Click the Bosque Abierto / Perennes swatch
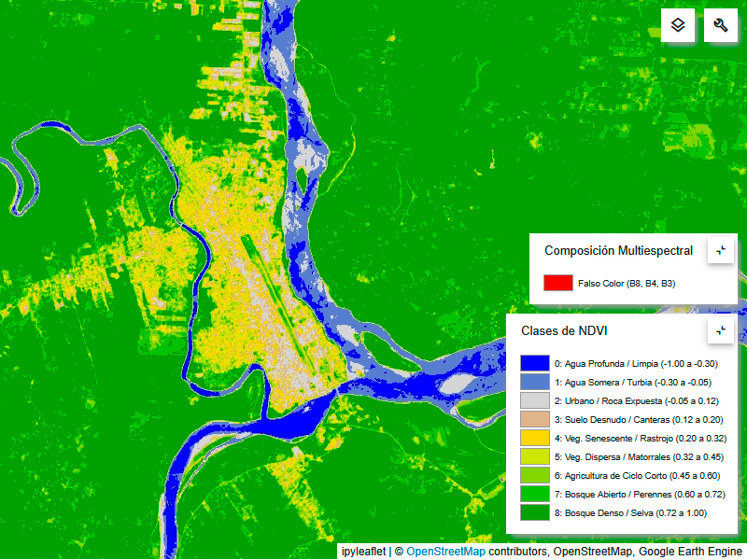The width and height of the screenshot is (747, 560). point(534,494)
